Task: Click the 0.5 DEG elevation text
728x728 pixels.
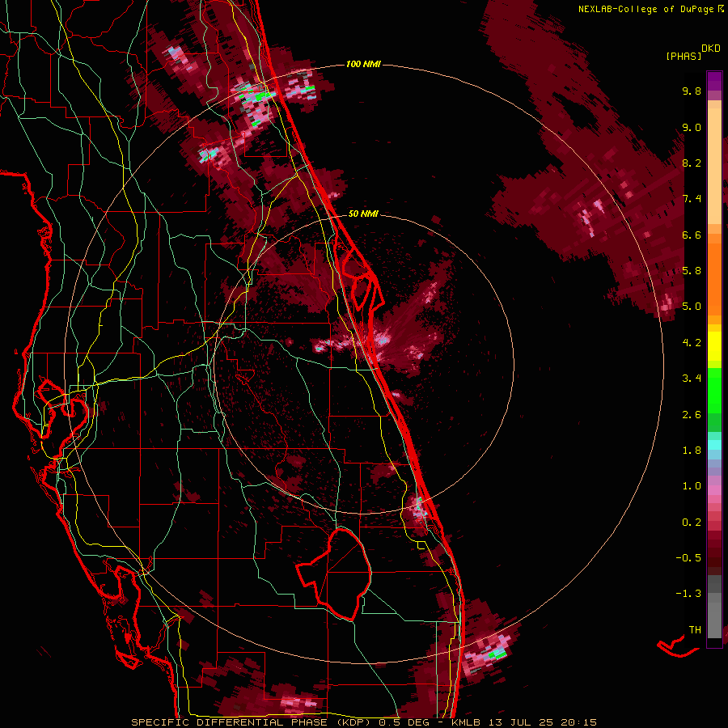Action: coord(404,722)
